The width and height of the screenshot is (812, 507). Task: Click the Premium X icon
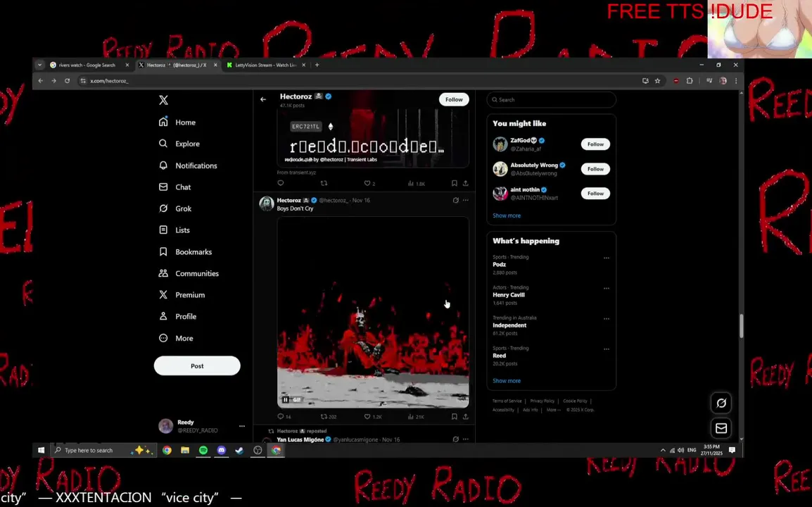163,294
